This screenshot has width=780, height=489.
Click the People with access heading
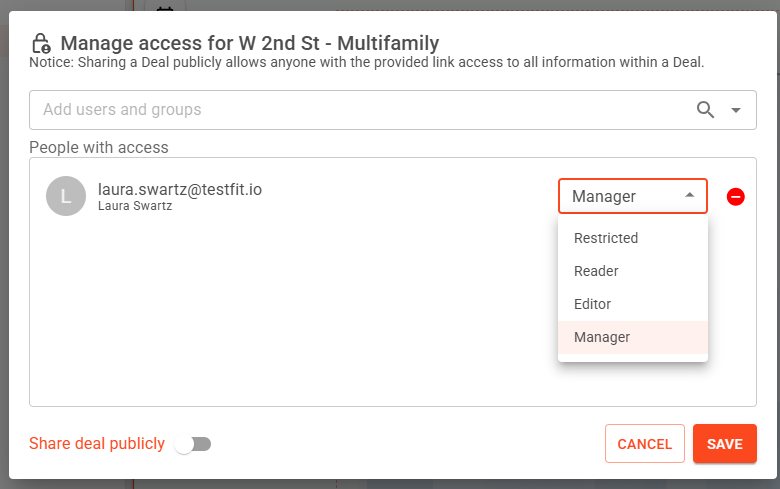(x=99, y=148)
